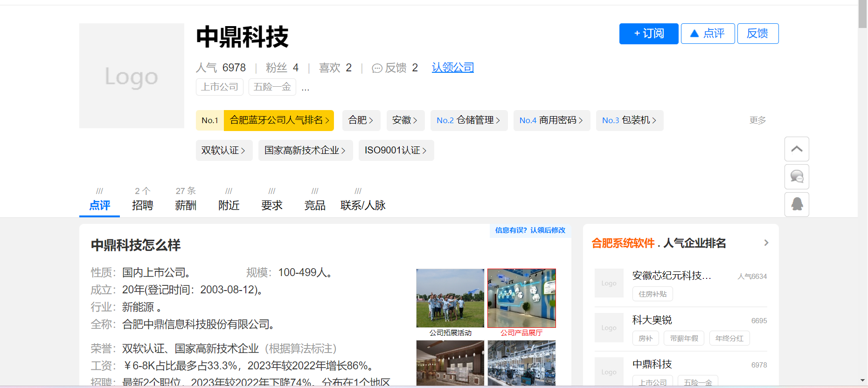Open No.4 商用密码 ranking tag
The height and width of the screenshot is (388, 868).
click(x=552, y=120)
